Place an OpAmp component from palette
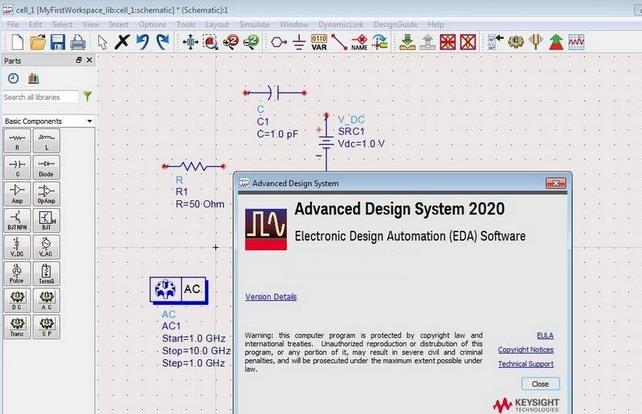This screenshot has height=414, width=642. point(46,194)
